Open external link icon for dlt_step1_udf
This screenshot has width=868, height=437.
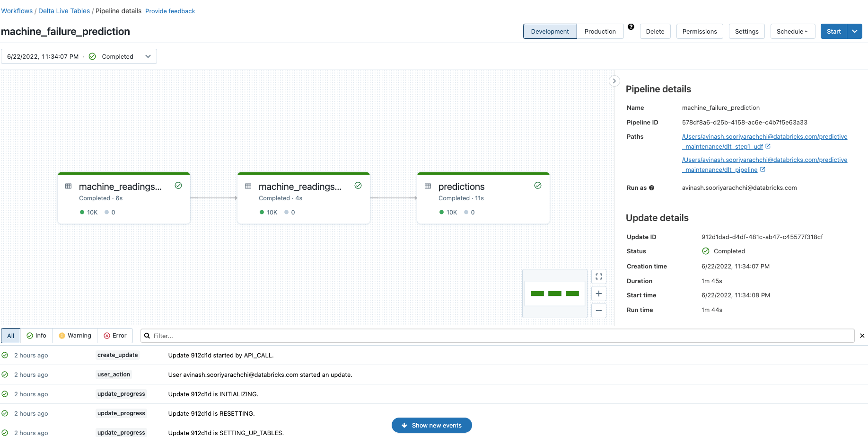[x=768, y=146]
